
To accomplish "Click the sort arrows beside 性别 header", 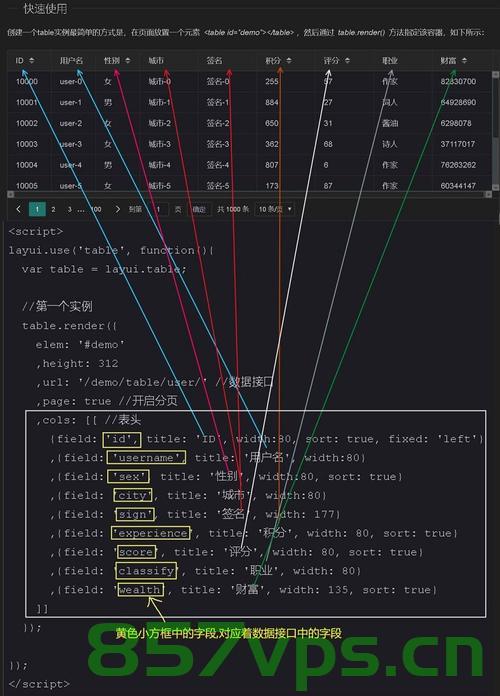I will coord(128,60).
